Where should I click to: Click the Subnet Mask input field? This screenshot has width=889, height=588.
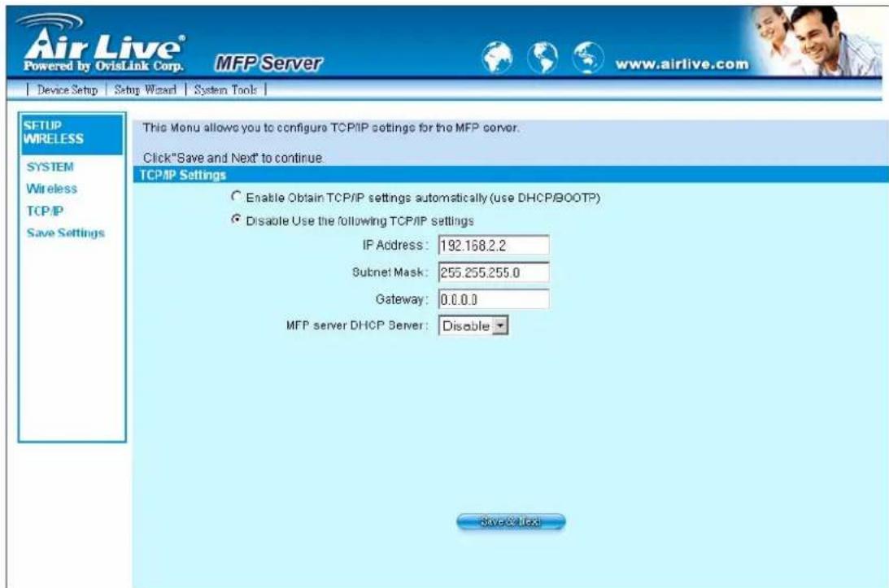click(x=493, y=272)
